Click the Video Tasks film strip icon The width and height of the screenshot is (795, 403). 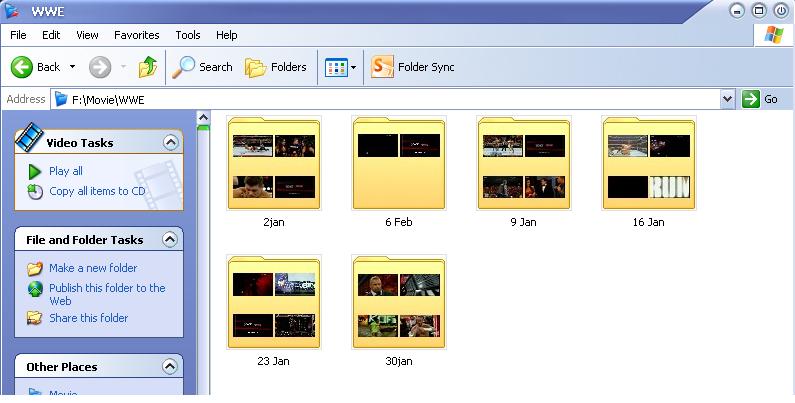point(29,137)
